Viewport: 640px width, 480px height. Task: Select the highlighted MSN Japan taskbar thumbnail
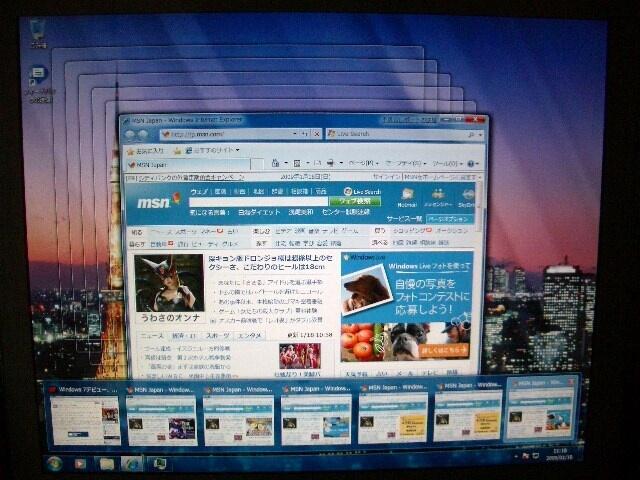pyautogui.click(x=541, y=408)
